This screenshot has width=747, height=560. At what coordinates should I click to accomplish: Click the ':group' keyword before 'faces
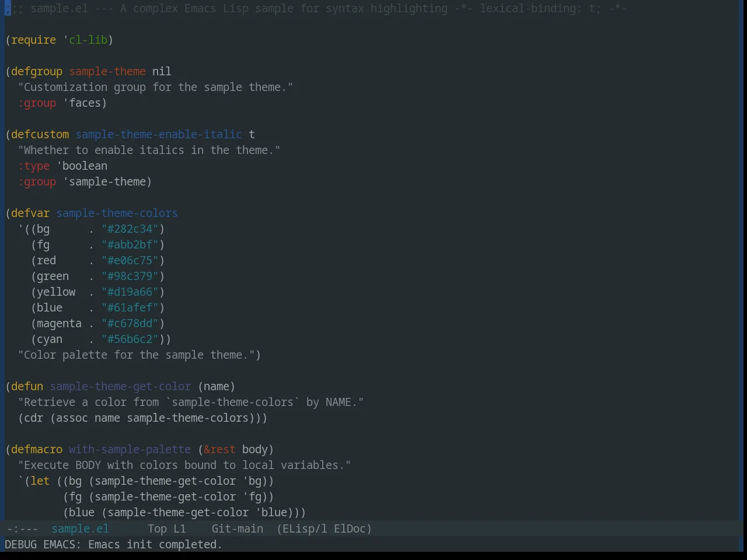(37, 103)
